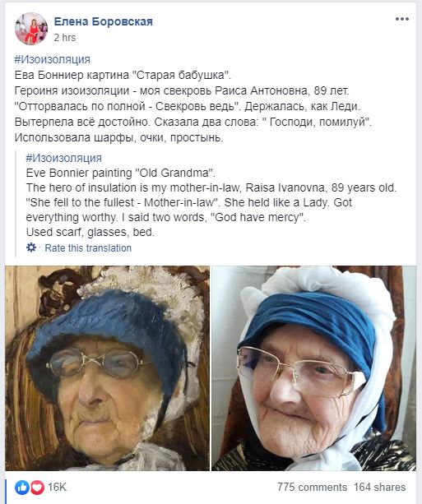Click the translation settings gear icon
The height and width of the screenshot is (504, 422).
click(x=31, y=247)
